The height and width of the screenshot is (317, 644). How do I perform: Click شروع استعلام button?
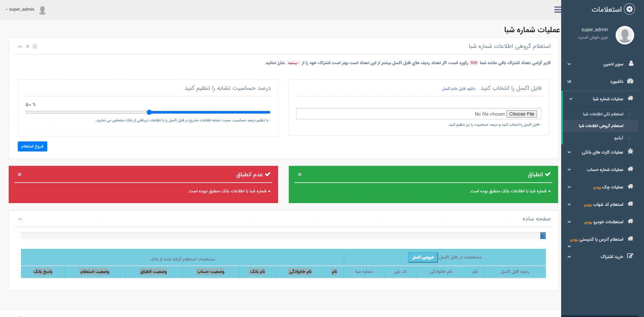click(x=33, y=146)
